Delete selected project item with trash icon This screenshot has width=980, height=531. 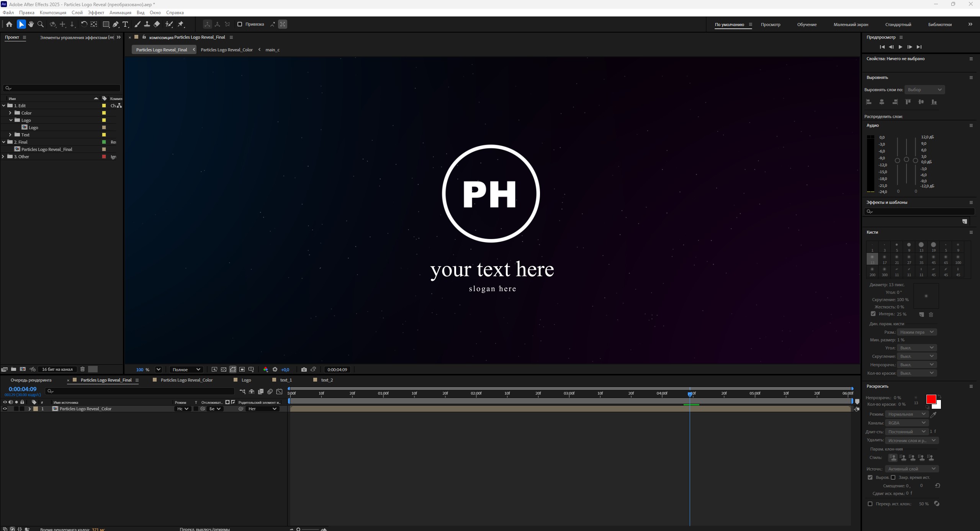point(82,369)
